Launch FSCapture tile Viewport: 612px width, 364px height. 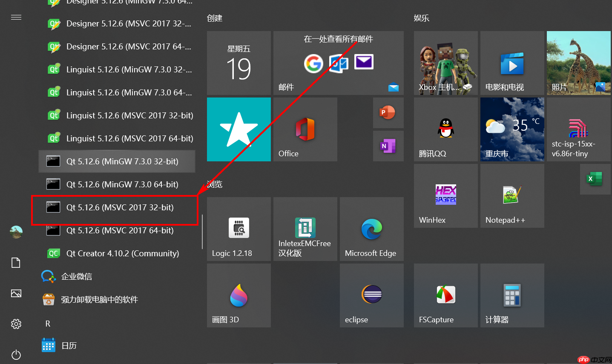[446, 295]
